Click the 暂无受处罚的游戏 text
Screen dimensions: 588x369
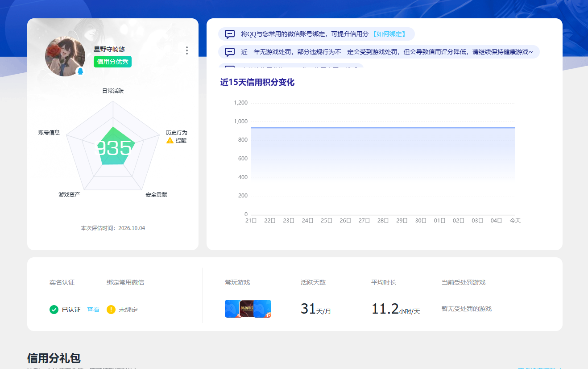click(467, 309)
